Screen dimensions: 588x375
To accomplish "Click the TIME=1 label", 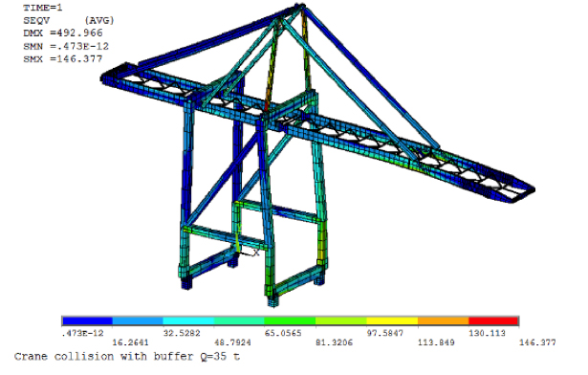I will pyautogui.click(x=43, y=8).
